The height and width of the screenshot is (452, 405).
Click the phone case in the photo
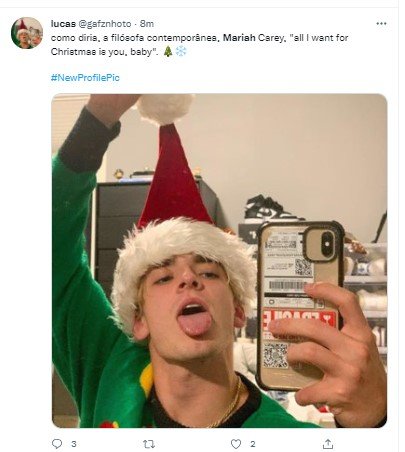click(299, 305)
